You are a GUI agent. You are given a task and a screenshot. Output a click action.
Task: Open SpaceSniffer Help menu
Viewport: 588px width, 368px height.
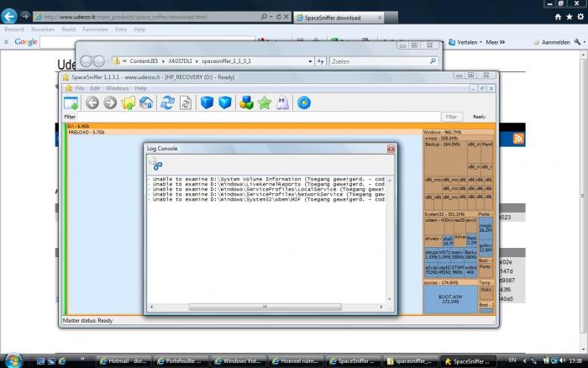(140, 88)
